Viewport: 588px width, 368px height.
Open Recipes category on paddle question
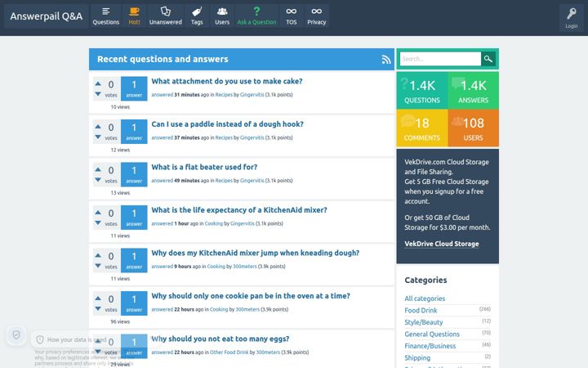pyautogui.click(x=224, y=138)
